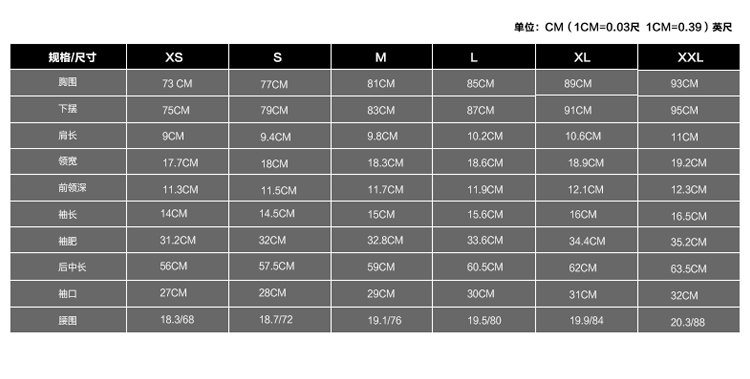Select the 规格/尺寸 header cell
750x379 pixels.
pyautogui.click(x=68, y=57)
